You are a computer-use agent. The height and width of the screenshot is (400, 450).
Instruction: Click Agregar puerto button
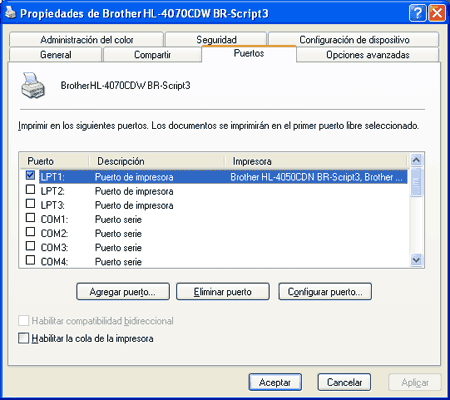123,292
